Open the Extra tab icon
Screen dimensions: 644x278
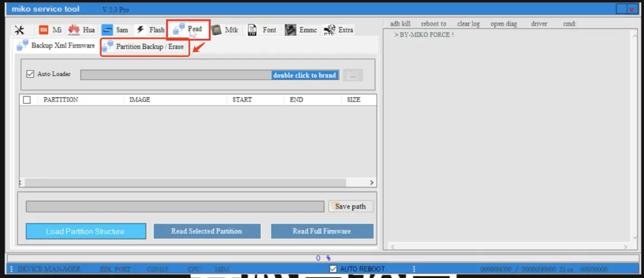[x=328, y=30]
